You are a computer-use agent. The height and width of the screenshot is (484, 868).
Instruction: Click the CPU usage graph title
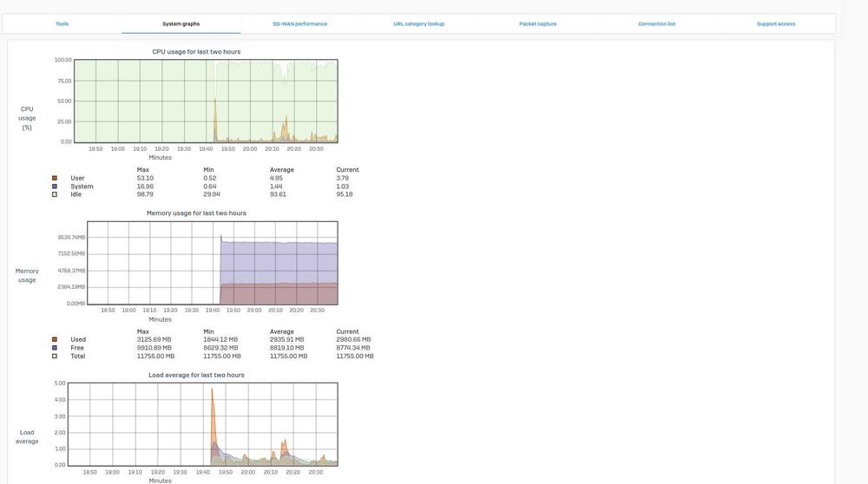tap(196, 52)
